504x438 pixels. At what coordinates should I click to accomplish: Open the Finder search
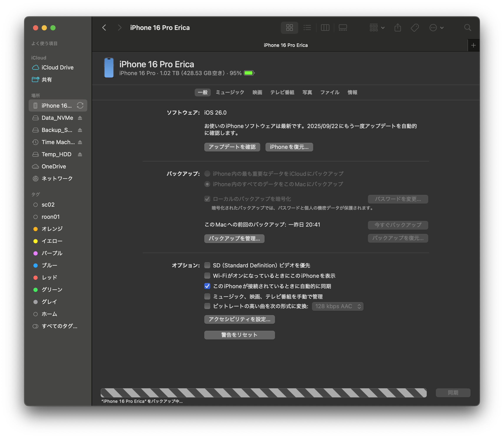coord(467,28)
